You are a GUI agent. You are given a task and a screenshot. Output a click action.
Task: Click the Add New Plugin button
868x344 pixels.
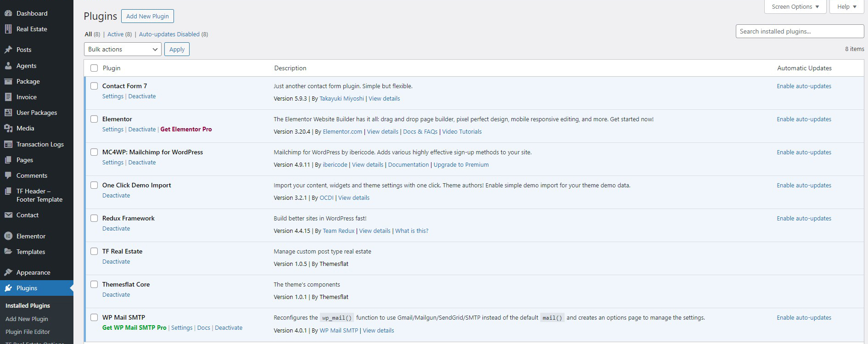click(x=147, y=16)
